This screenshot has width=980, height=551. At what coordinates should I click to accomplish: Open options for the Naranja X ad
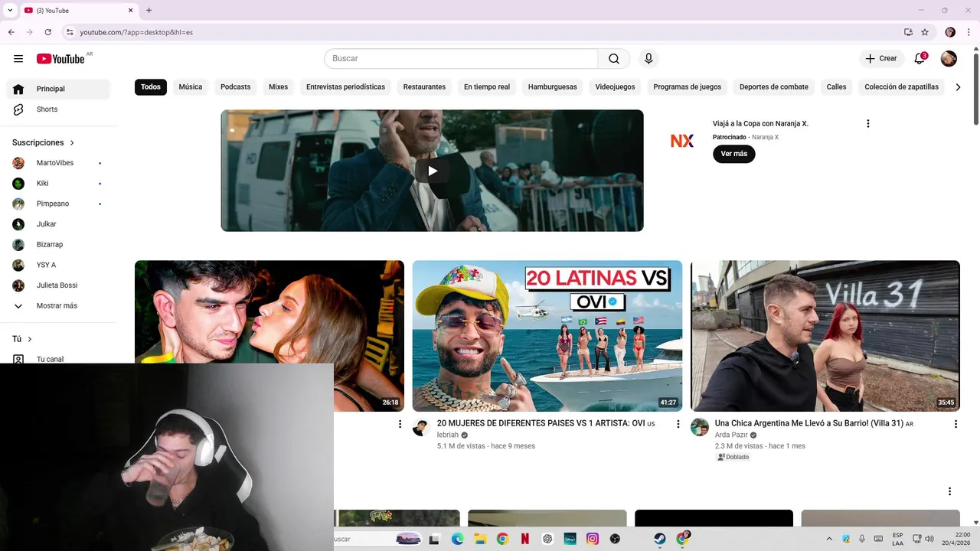pos(867,123)
